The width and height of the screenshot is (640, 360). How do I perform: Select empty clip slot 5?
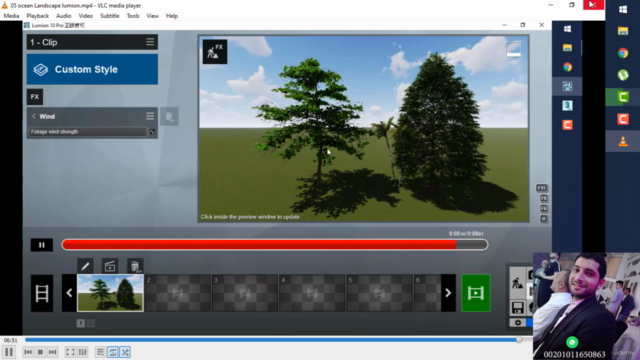point(380,293)
